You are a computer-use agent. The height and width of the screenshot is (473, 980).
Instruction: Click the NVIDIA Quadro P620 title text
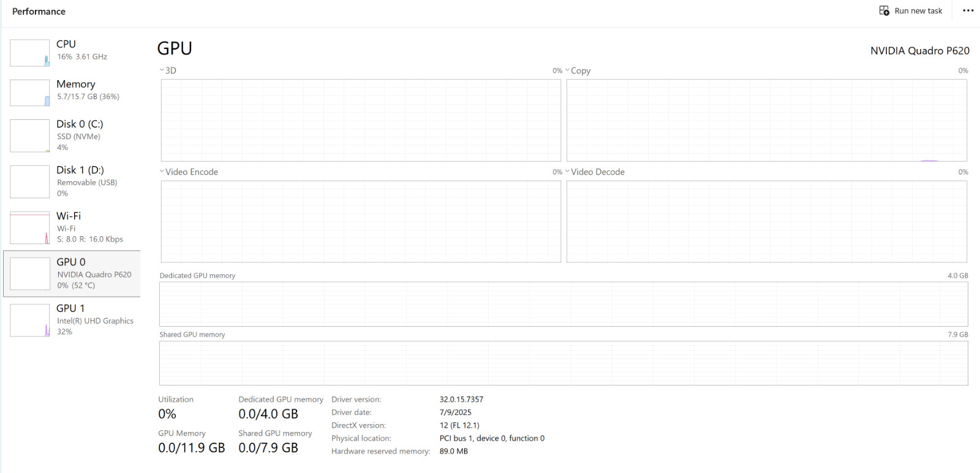click(920, 51)
